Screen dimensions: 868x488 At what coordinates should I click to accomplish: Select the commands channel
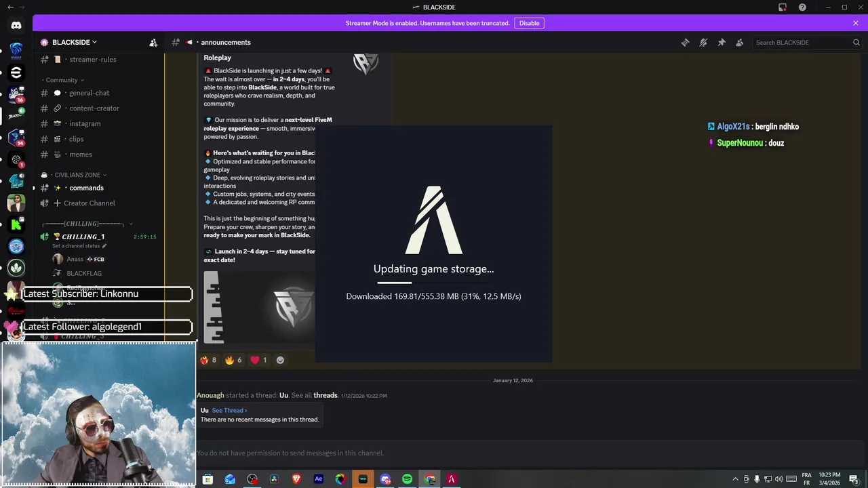click(x=86, y=188)
